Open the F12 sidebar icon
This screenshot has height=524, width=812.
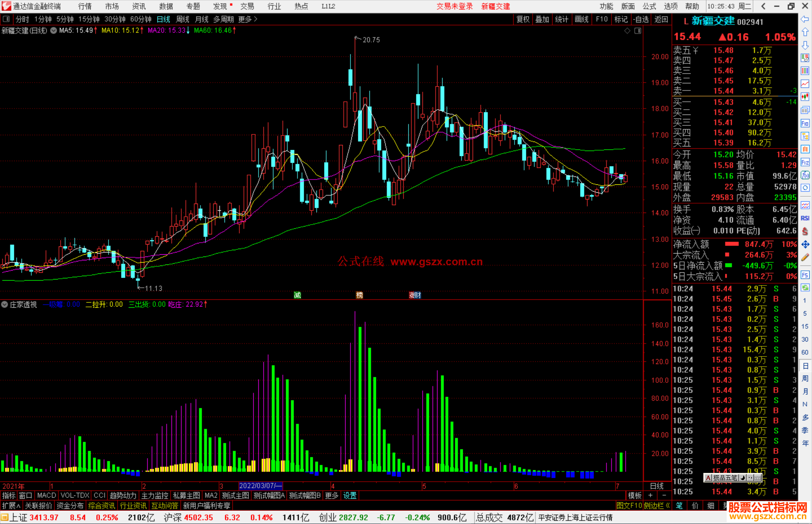805,162
